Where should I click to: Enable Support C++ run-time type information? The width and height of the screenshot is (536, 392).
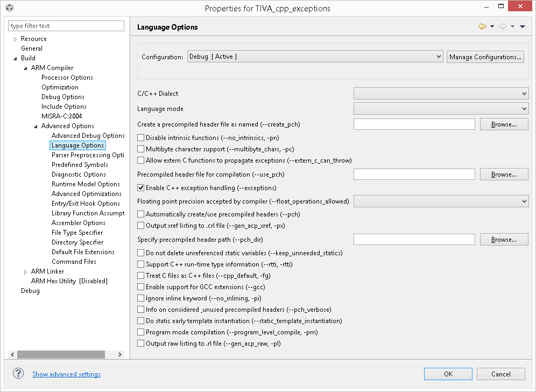pos(141,264)
